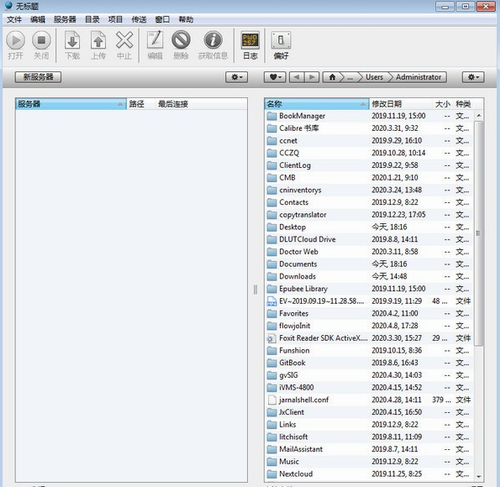Click the 上传 upload icon

98,41
